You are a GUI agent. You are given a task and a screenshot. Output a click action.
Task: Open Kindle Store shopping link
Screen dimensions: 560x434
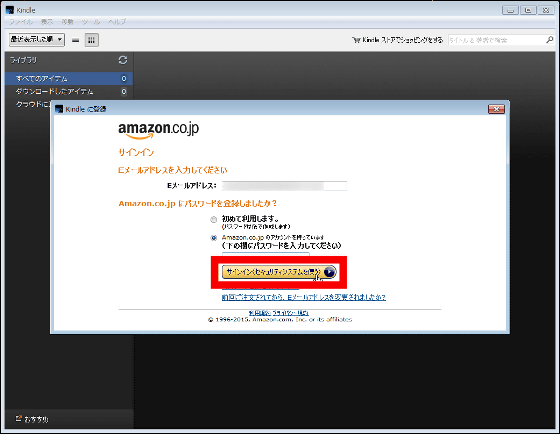398,40
